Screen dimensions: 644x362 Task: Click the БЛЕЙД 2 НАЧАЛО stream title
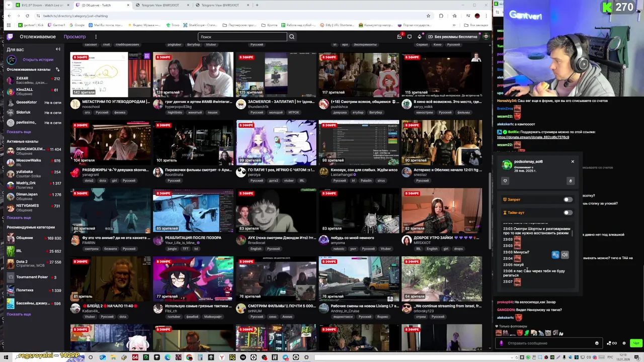[x=110, y=306]
